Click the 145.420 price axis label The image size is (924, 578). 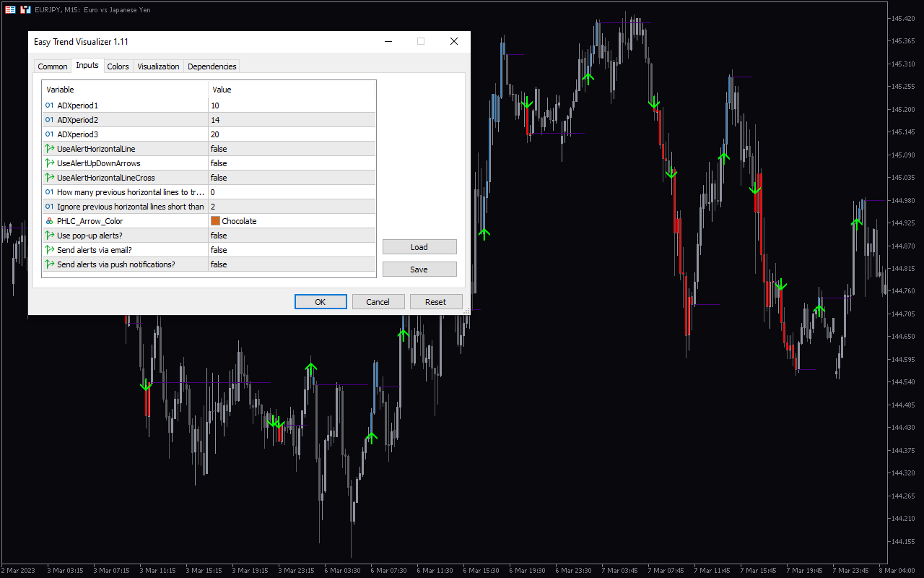point(904,19)
